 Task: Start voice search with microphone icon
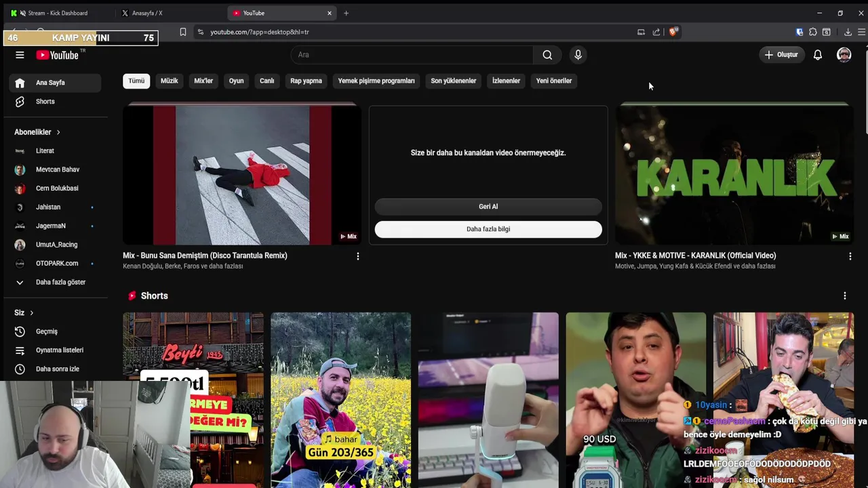tap(578, 55)
